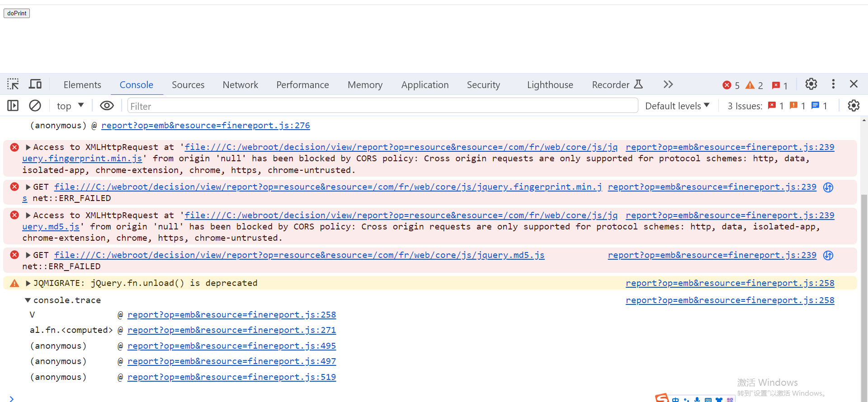Image resolution: width=868 pixels, height=402 pixels.
Task: Click the console prompt chevron
Action: point(12,398)
